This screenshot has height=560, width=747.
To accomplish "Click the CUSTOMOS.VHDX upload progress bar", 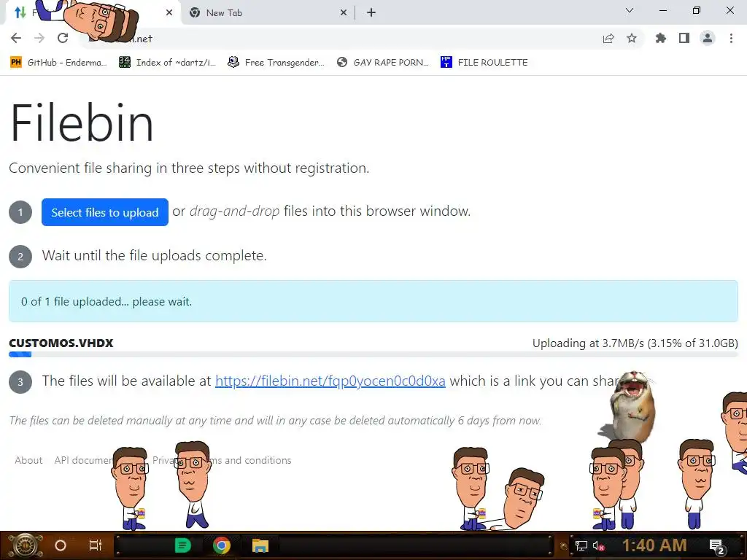I will [x=373, y=354].
